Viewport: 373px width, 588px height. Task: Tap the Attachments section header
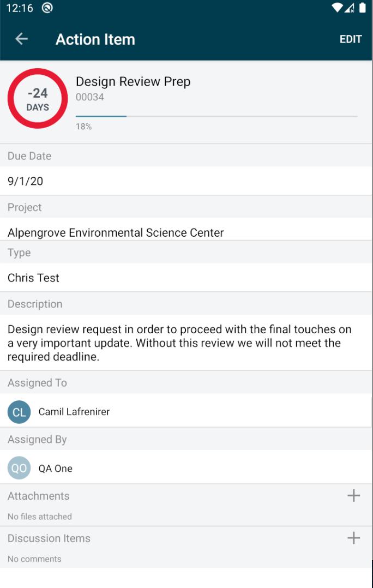38,496
